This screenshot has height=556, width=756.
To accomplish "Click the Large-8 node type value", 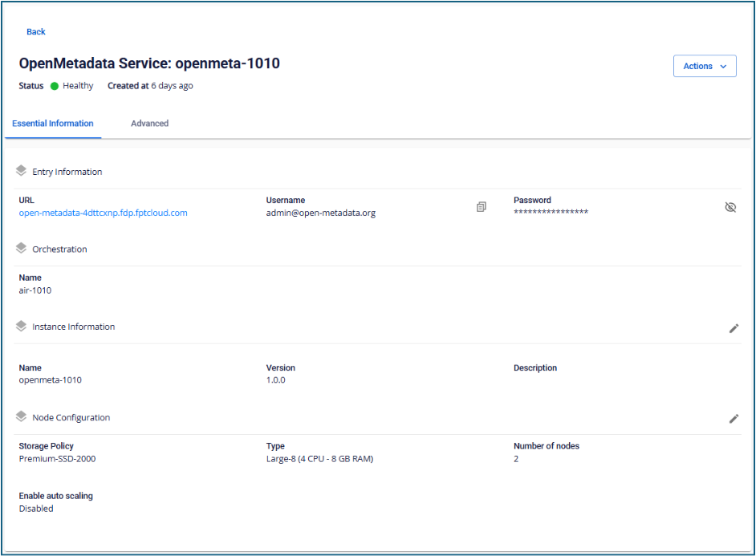I will (319, 459).
